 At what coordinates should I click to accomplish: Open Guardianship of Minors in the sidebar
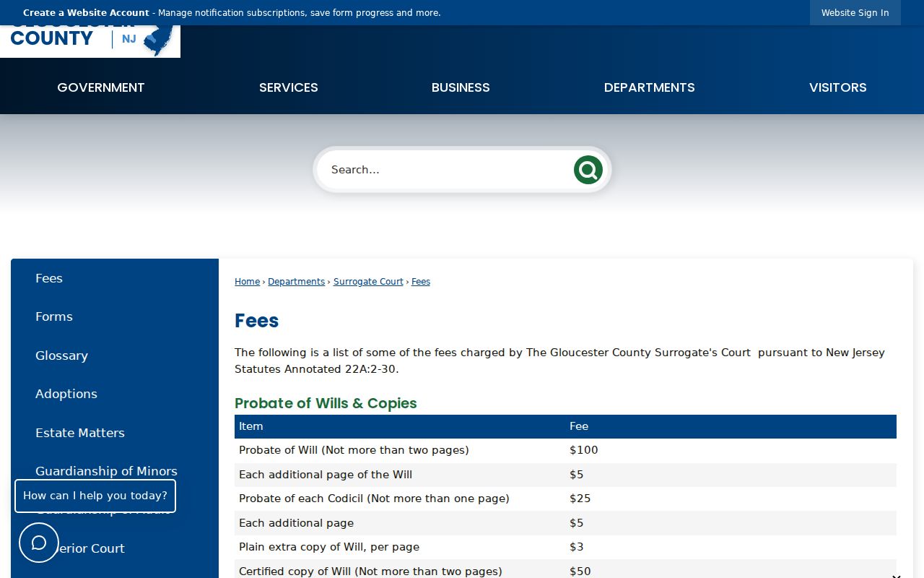pyautogui.click(x=106, y=471)
